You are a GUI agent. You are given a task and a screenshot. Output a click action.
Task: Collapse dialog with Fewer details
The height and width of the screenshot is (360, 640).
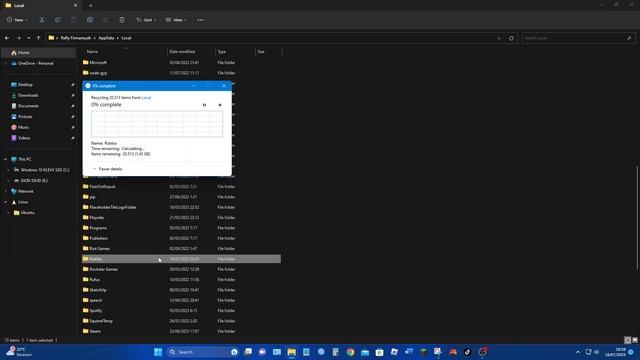[x=107, y=169]
